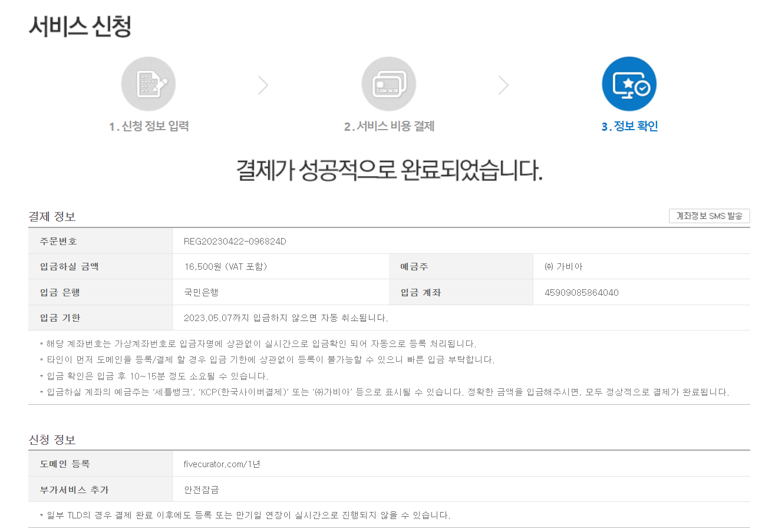Screen dimensions: 762x532
Task: Select the 안전잠금 additional service option
Action: (x=200, y=489)
